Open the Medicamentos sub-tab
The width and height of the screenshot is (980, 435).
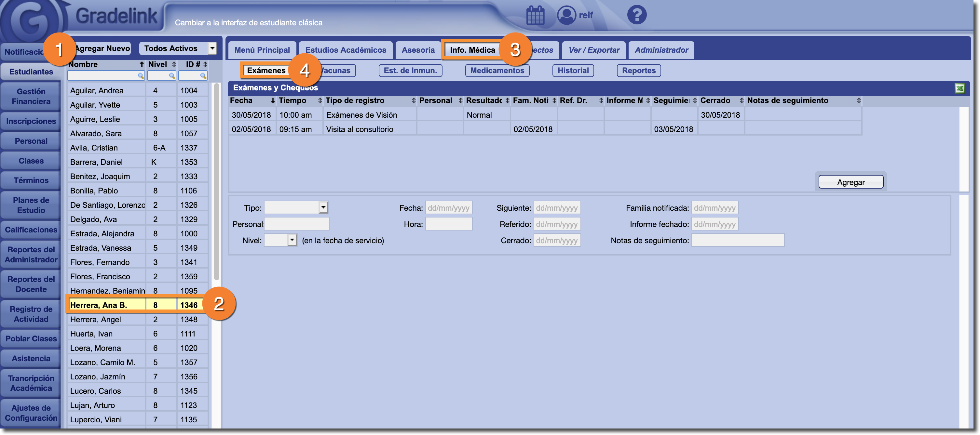click(x=497, y=70)
